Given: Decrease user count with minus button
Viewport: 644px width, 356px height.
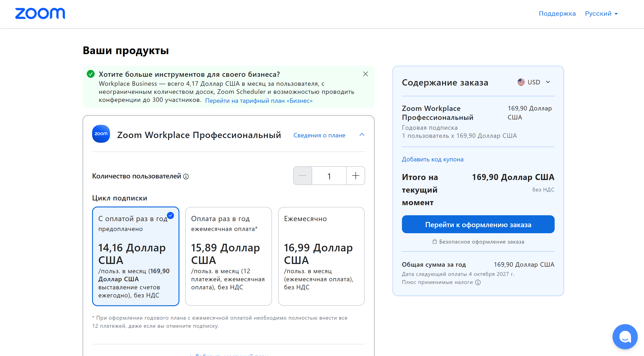Looking at the screenshot, I should [302, 176].
